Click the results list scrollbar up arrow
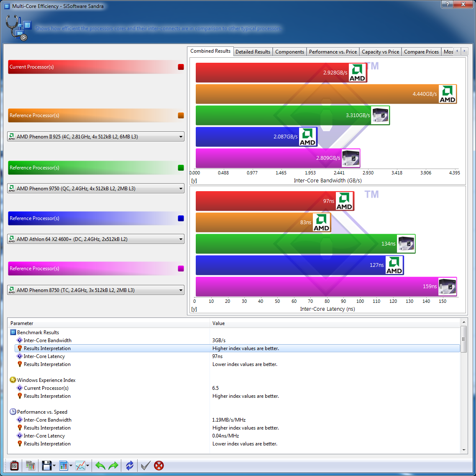This screenshot has height=476, width=476. [463, 322]
